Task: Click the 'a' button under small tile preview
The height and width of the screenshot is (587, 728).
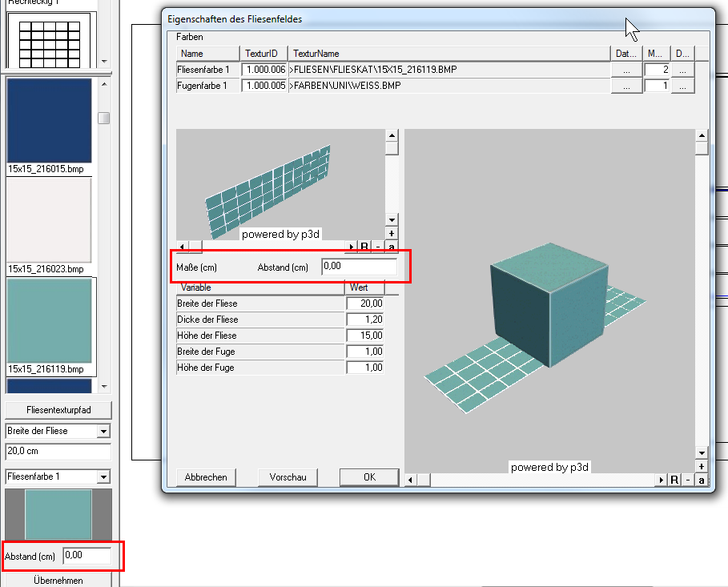Action: pyautogui.click(x=391, y=247)
